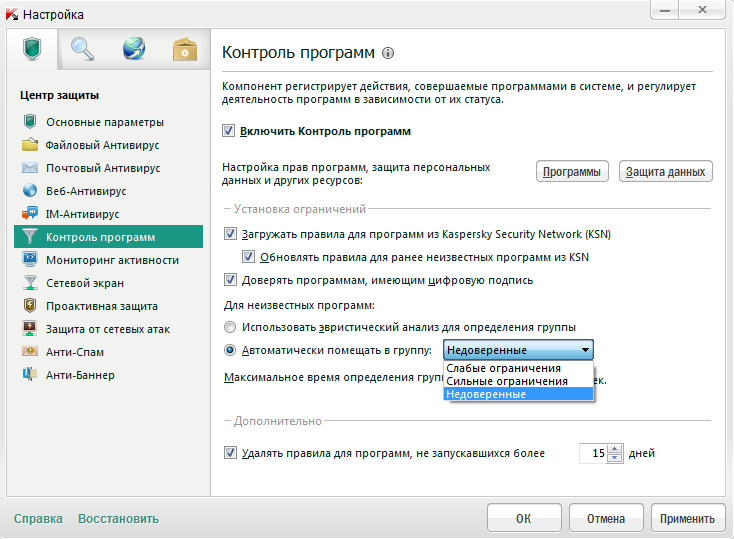The height and width of the screenshot is (539, 734).
Task: Choose Сильные ограничения from dropdown list
Action: (x=518, y=381)
